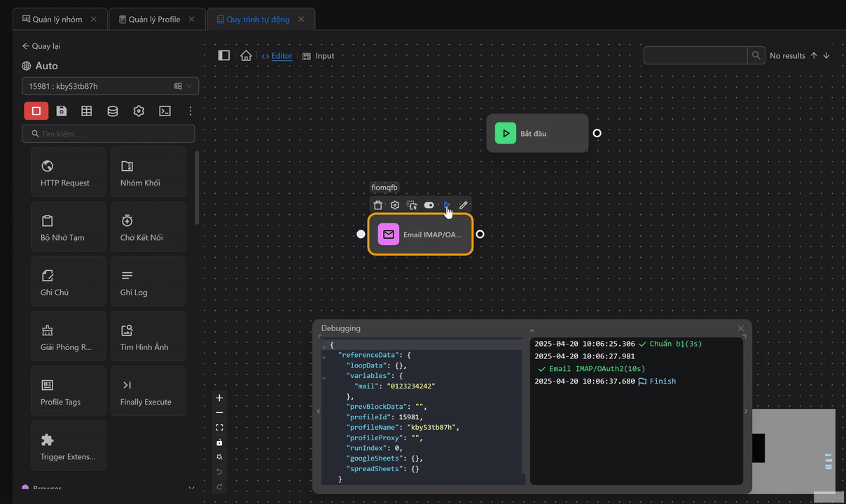The width and height of the screenshot is (846, 504).
Task: Toggle the node enable switch
Action: 429,205
